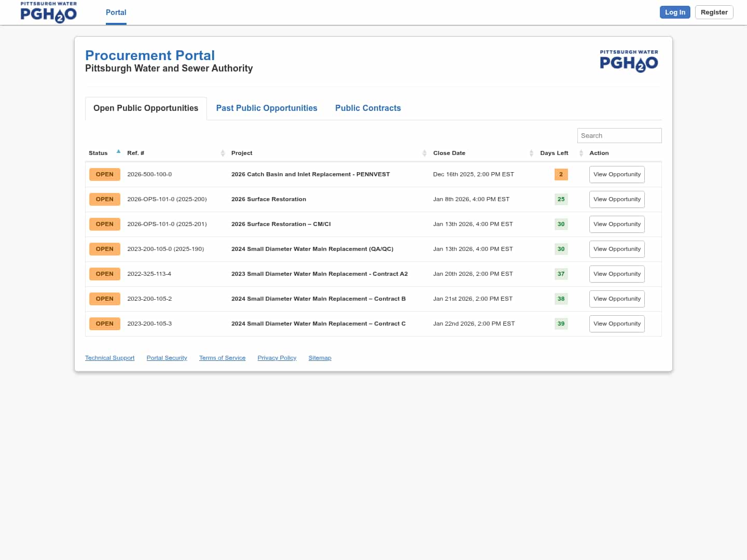Click the Pittsburgh Water logo in portal header
Image resolution: width=747 pixels, height=560 pixels.
coord(629,61)
